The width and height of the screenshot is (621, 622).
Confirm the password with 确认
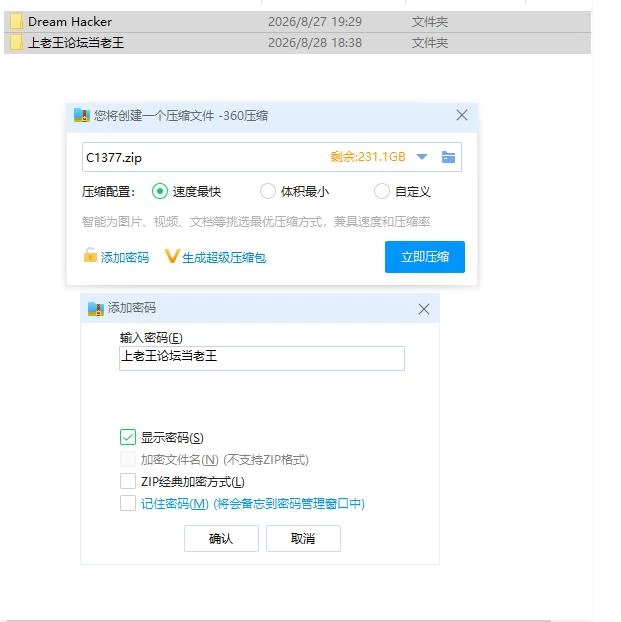[221, 538]
